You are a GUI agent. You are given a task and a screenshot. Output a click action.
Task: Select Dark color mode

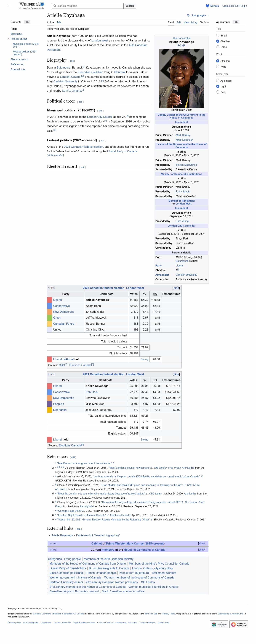(218, 92)
